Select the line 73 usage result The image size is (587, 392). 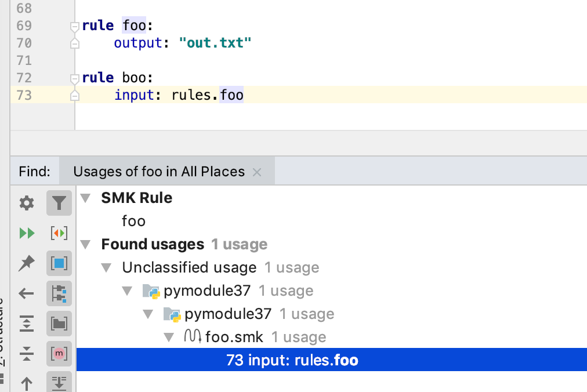click(x=290, y=360)
